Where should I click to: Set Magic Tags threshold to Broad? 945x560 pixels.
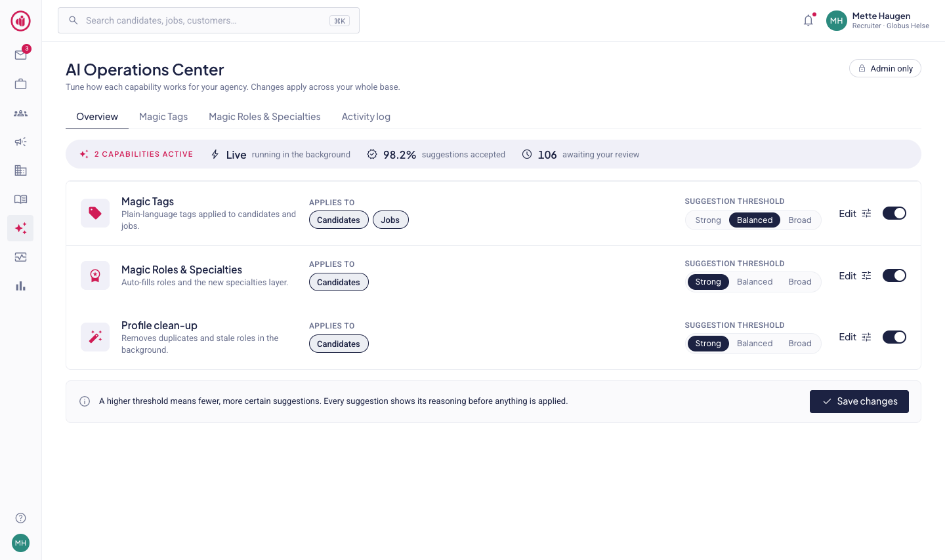(x=800, y=220)
